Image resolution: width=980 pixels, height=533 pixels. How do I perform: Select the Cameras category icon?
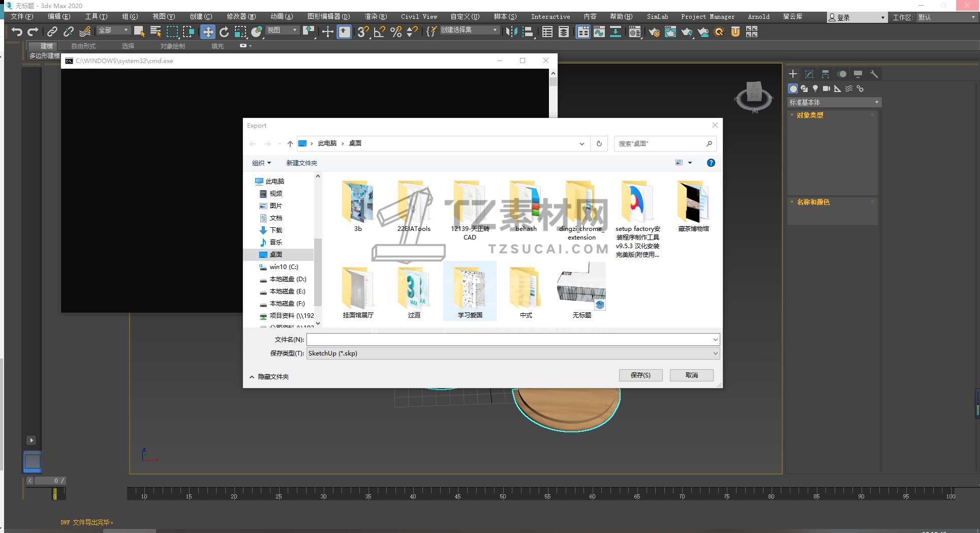(826, 88)
